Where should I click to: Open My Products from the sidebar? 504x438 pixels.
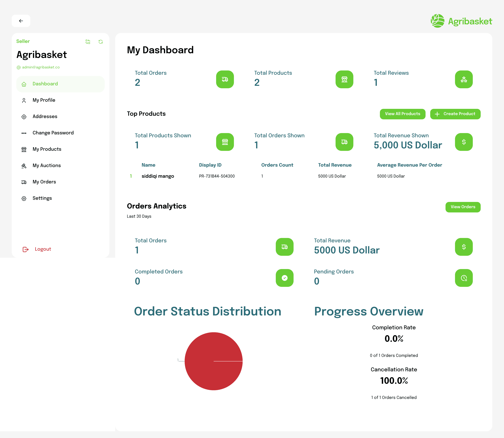click(x=47, y=149)
